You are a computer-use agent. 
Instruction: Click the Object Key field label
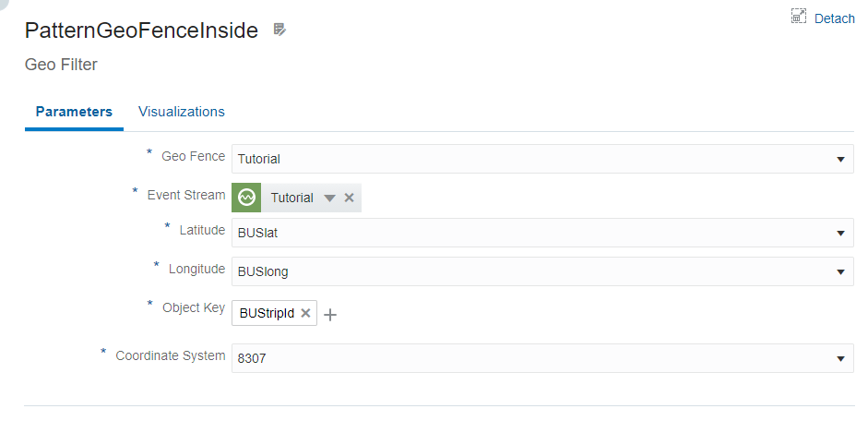tap(194, 307)
